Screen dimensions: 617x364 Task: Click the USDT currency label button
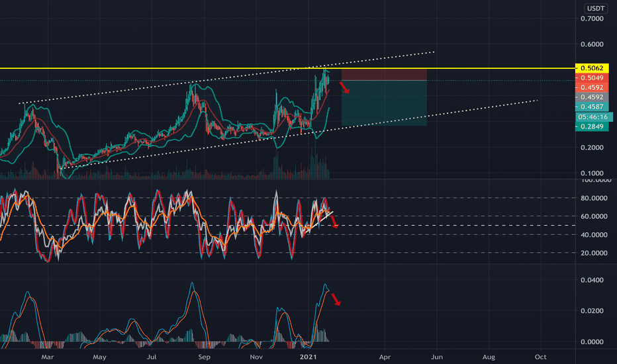[596, 8]
